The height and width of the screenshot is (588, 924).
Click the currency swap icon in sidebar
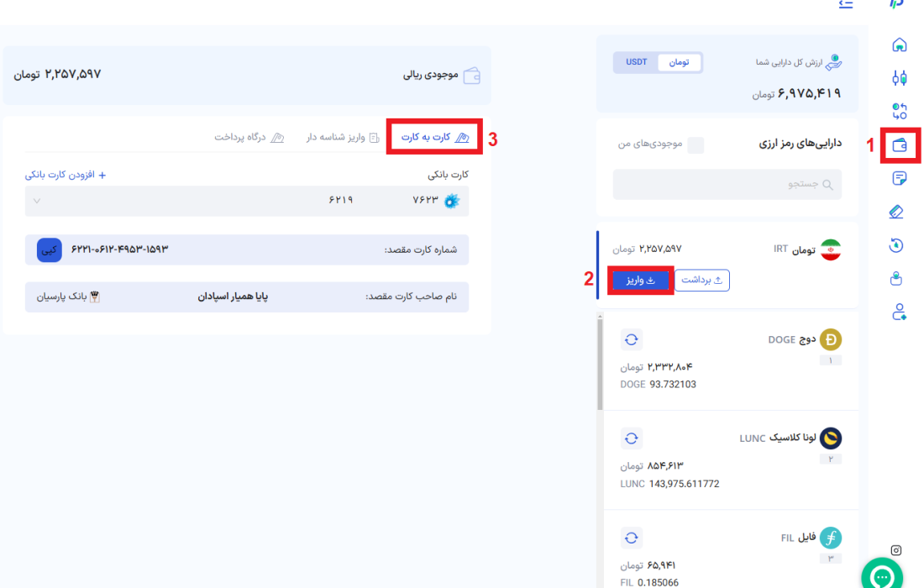tap(899, 111)
